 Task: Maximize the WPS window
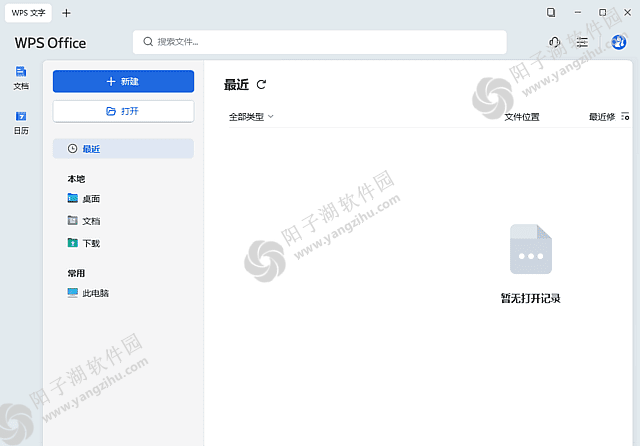coord(602,12)
